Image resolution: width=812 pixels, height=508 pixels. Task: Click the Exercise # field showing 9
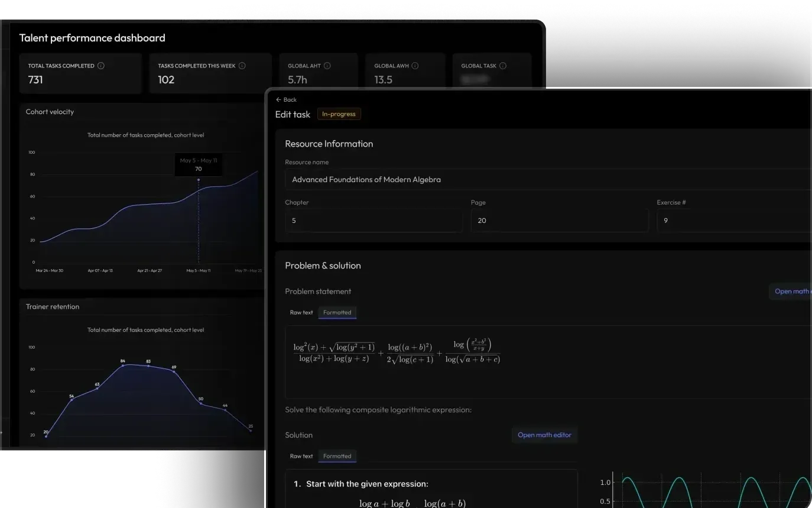733,221
